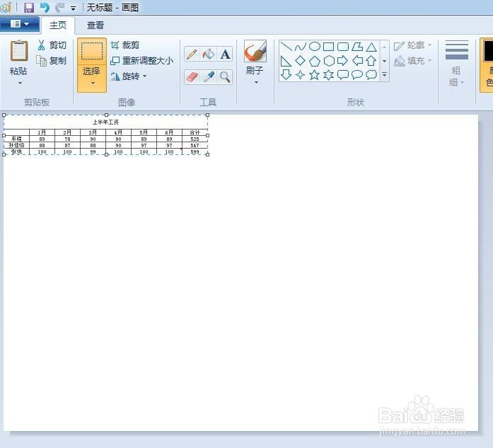493x448 pixels.
Task: Choose the Down arrow shape
Action: pyautogui.click(x=286, y=74)
